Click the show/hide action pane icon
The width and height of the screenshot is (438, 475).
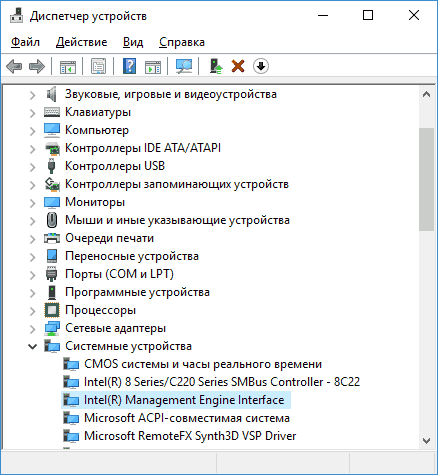(x=153, y=66)
